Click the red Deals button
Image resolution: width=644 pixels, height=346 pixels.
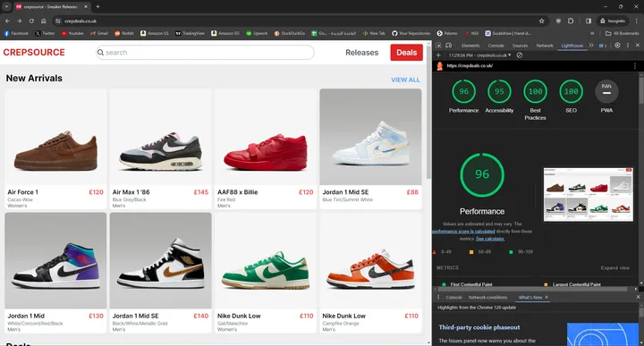(x=406, y=53)
